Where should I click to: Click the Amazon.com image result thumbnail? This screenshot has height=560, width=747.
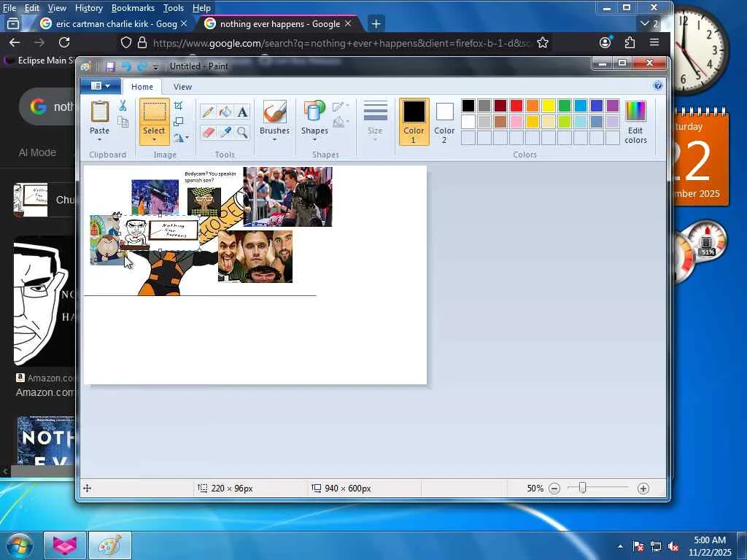tap(44, 301)
